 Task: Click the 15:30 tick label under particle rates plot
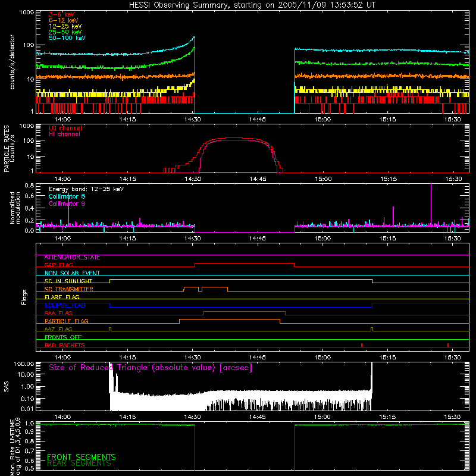(453, 179)
